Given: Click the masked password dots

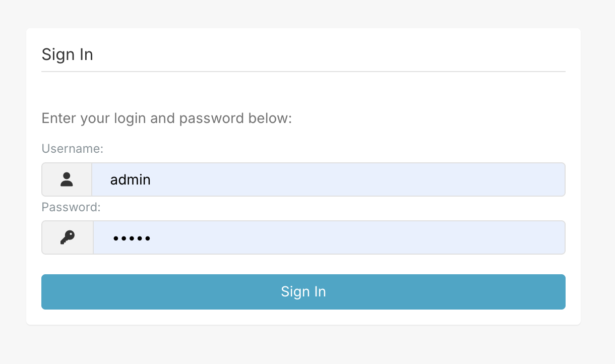Looking at the screenshot, I should tap(132, 237).
